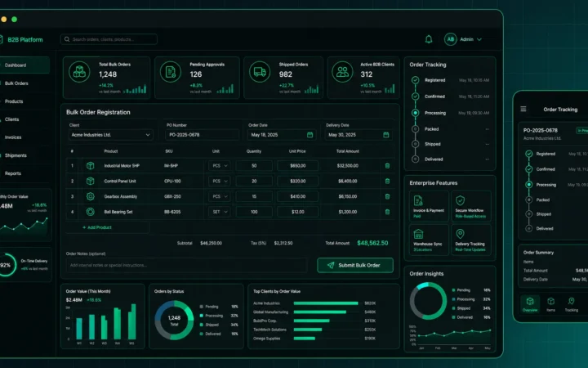Click the search orders, clients, products field

(x=109, y=39)
